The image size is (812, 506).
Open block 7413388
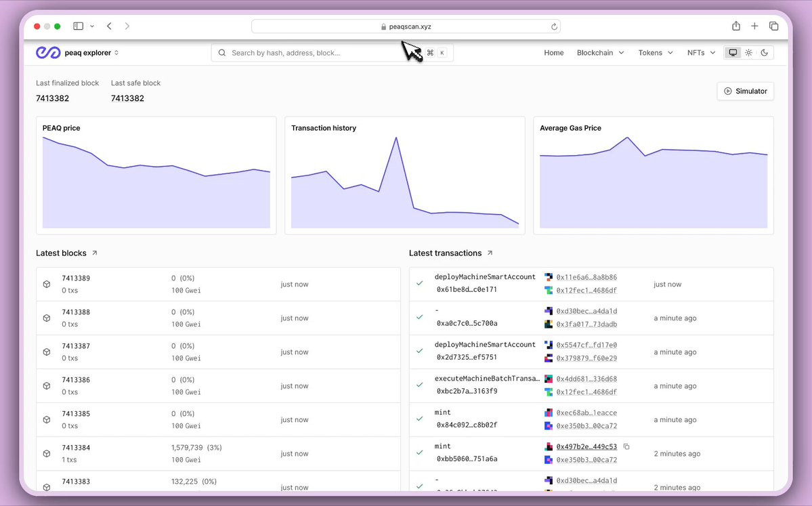76,312
